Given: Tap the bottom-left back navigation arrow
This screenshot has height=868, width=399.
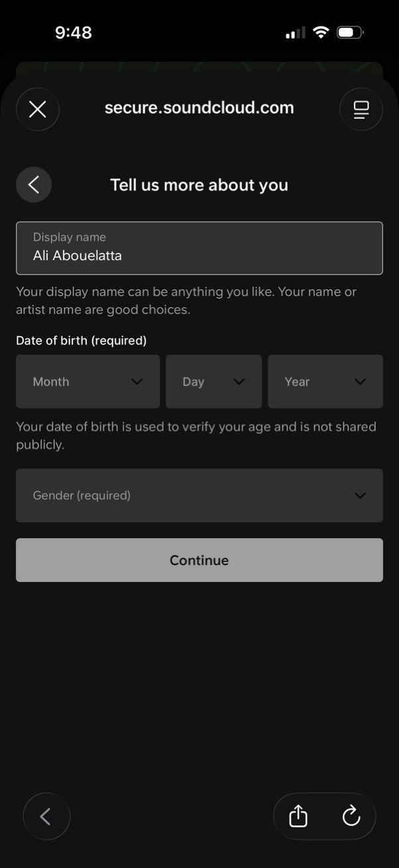Looking at the screenshot, I should coord(46,816).
